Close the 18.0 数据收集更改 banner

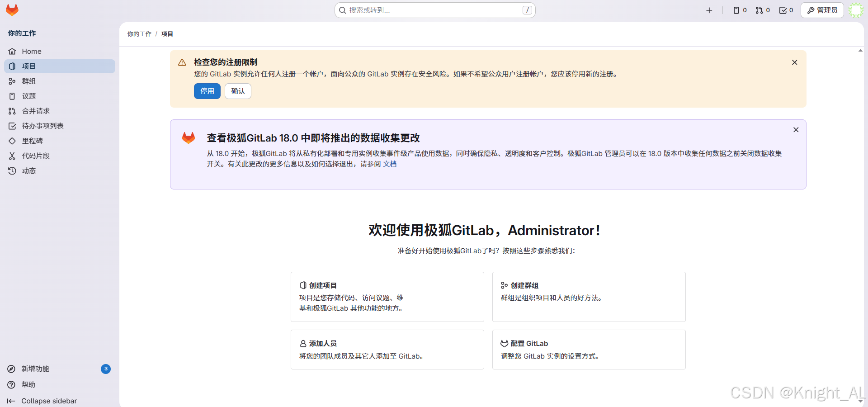coord(796,130)
